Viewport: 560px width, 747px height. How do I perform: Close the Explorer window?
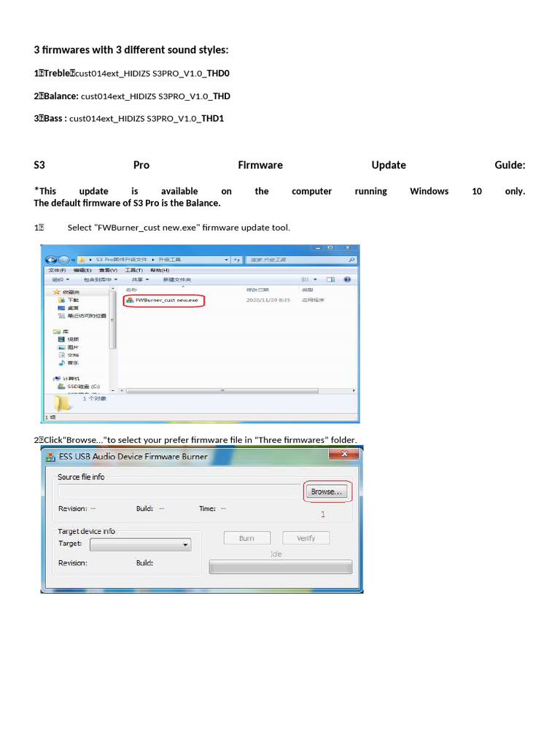pos(348,248)
